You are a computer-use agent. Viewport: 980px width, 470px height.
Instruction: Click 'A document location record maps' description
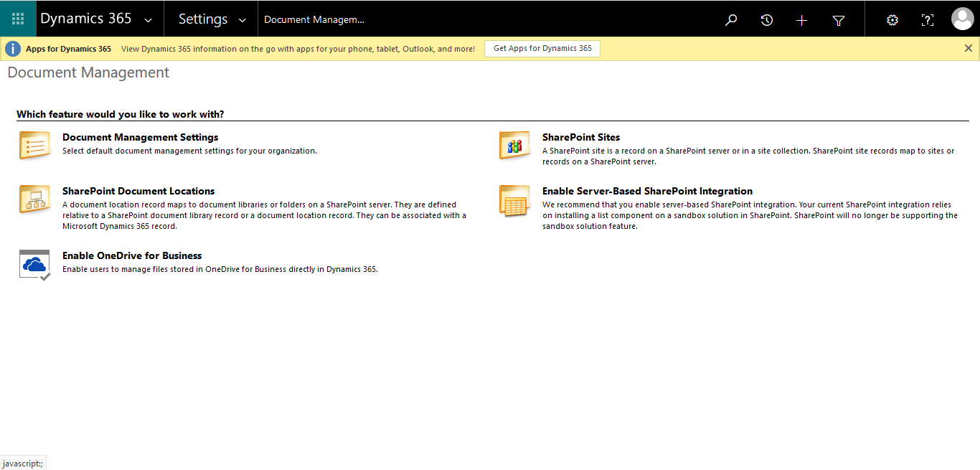coord(264,215)
